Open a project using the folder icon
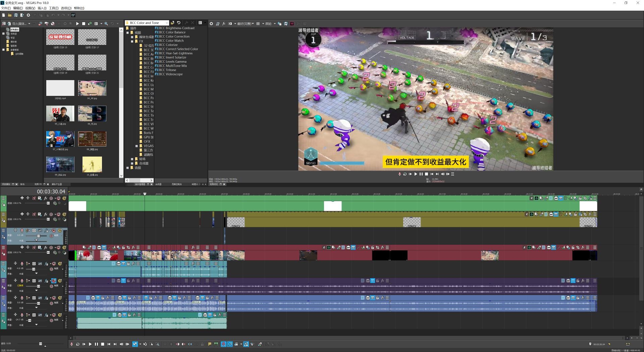The height and width of the screenshot is (352, 644). [10, 15]
